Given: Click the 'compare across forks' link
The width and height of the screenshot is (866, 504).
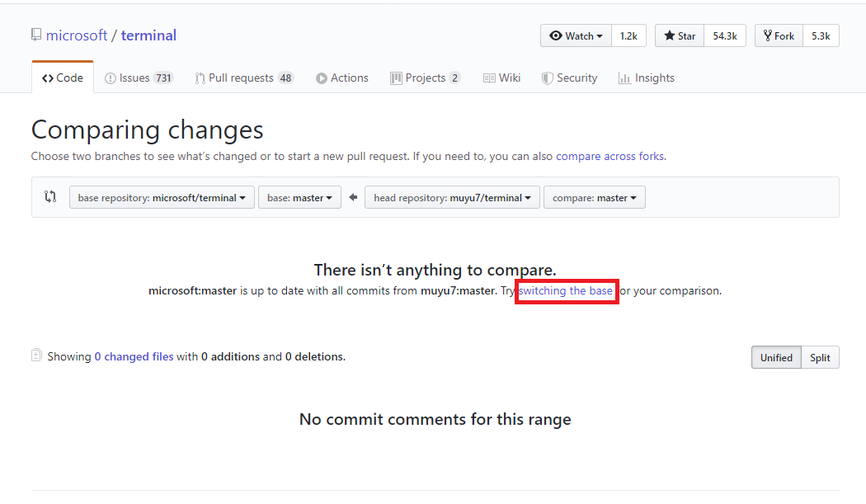Looking at the screenshot, I should [x=609, y=156].
